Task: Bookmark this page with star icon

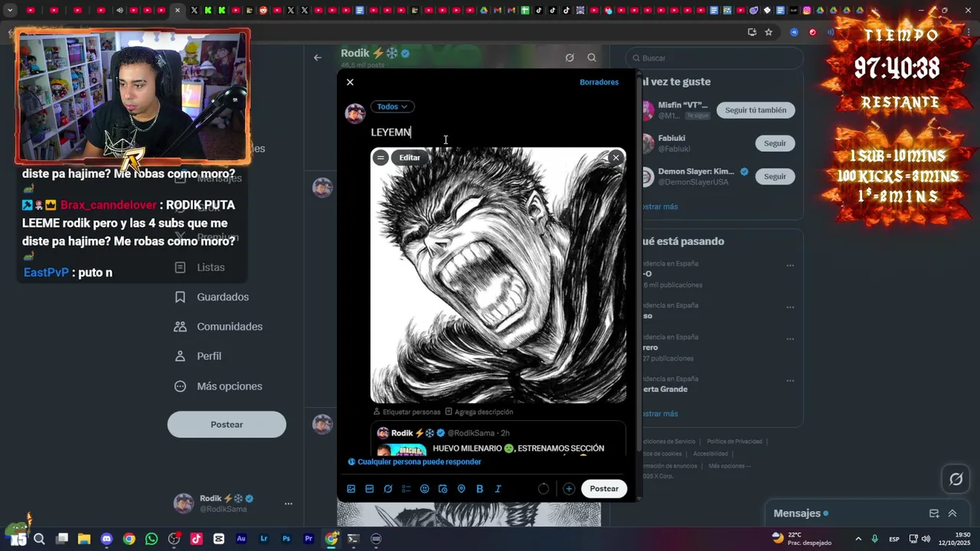Action: 769,32
